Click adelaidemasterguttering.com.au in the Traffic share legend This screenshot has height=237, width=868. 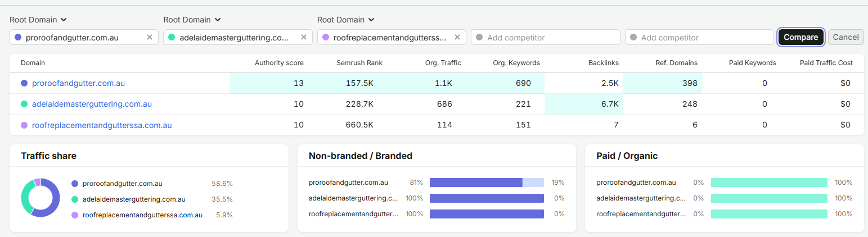point(134,199)
